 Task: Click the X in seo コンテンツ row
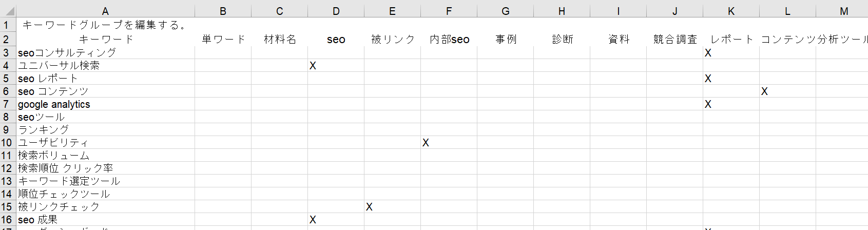[764, 91]
